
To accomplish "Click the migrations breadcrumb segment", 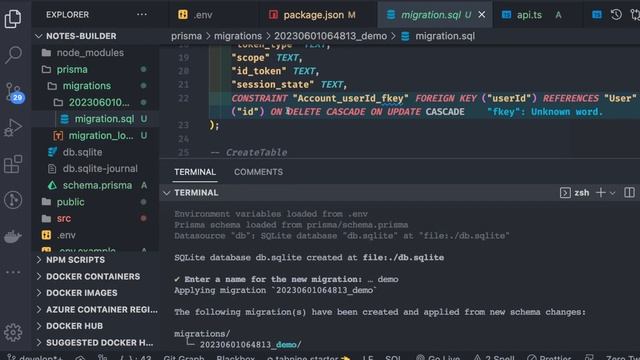I will tap(238, 36).
